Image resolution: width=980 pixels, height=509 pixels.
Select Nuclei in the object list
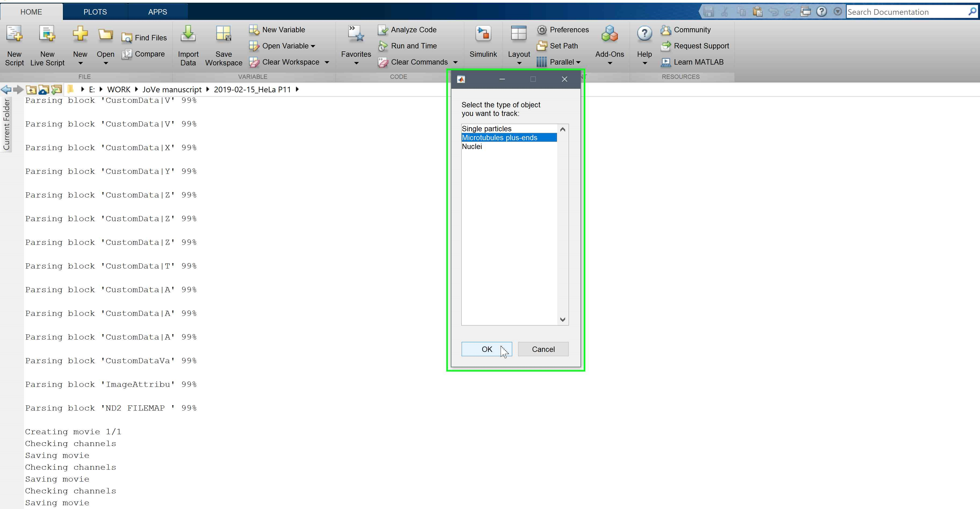tap(472, 147)
